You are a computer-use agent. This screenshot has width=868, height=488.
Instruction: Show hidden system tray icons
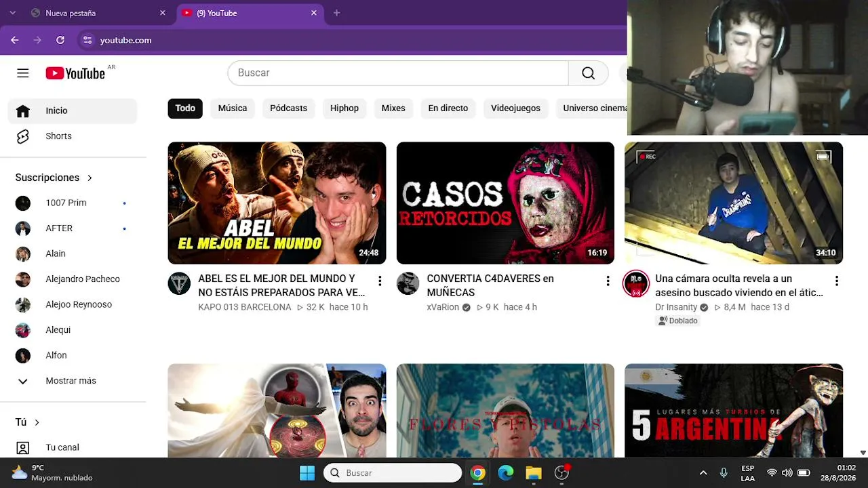(x=703, y=473)
